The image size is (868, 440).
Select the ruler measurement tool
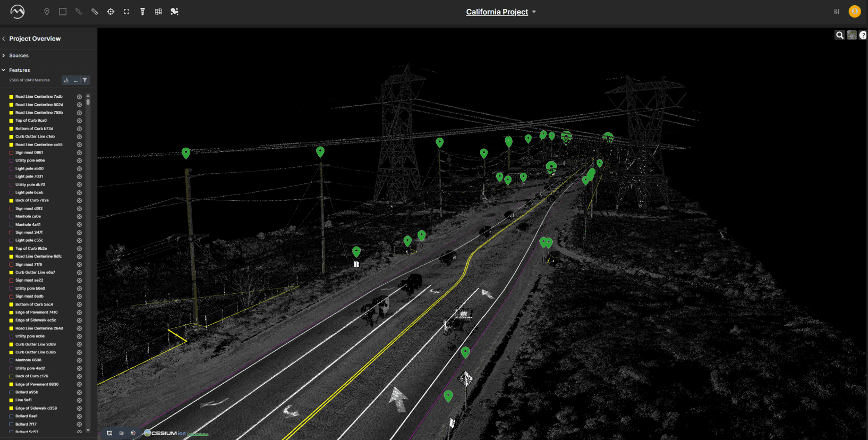[x=95, y=12]
